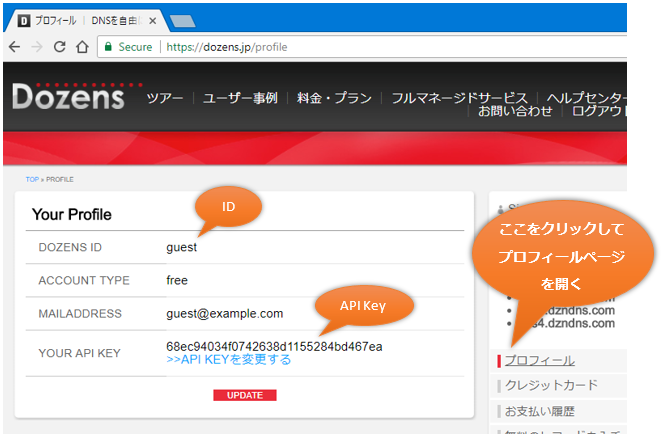Image resolution: width=662 pixels, height=438 pixels.
Task: Click the browser Back arrow
Action: tap(14, 47)
